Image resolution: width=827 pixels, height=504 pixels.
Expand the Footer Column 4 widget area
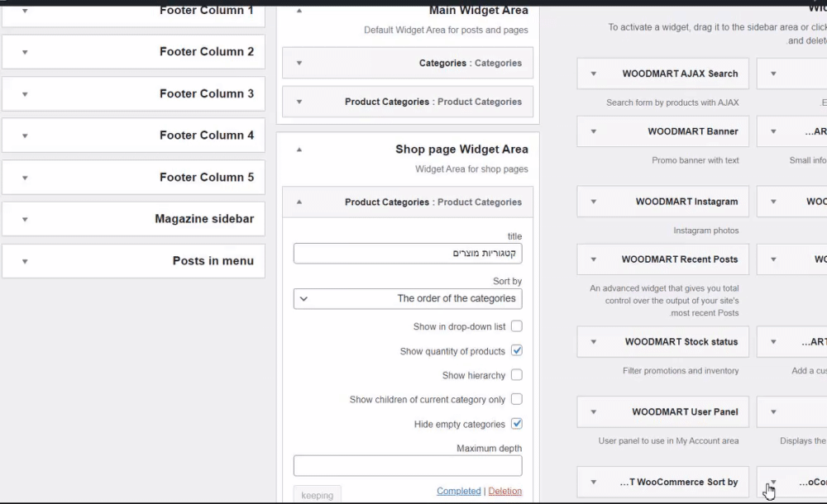click(x=25, y=136)
